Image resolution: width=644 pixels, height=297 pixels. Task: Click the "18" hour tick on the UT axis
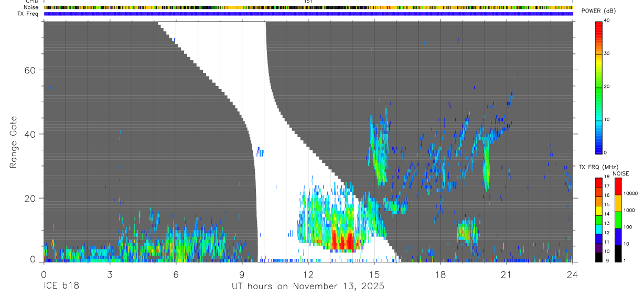[441, 274]
